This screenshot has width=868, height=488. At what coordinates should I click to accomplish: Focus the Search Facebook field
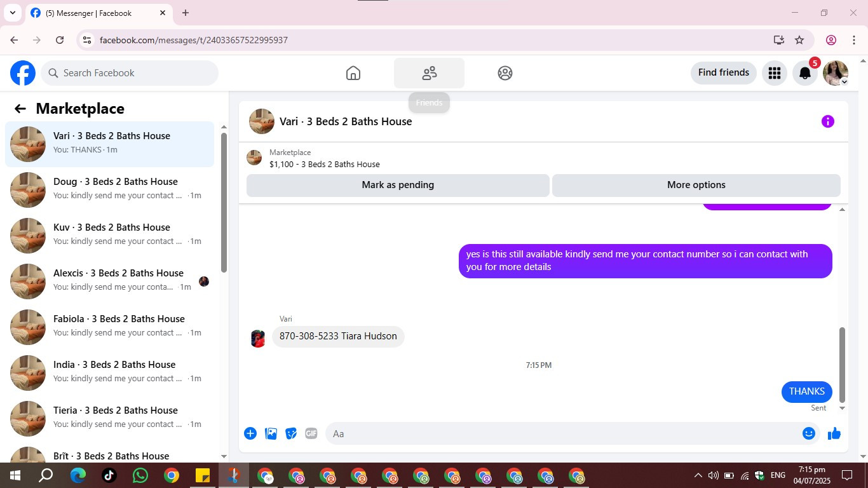click(130, 73)
